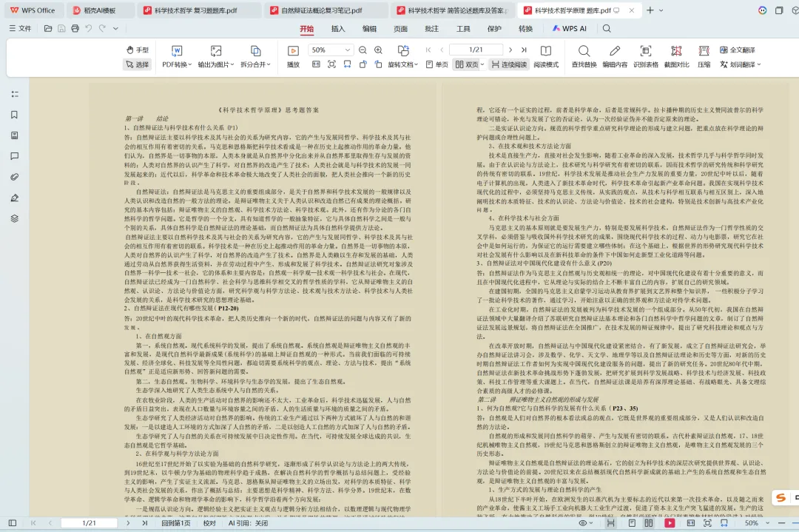Open the attachments paperclip panel

[x=14, y=177]
